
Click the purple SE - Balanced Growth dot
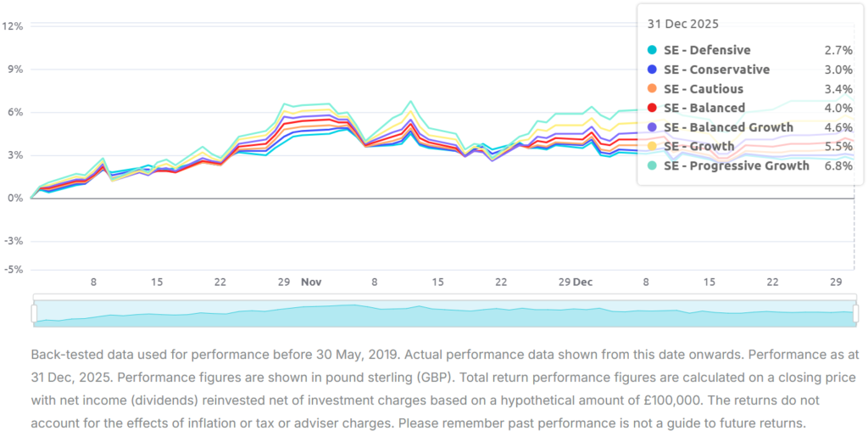(x=652, y=127)
